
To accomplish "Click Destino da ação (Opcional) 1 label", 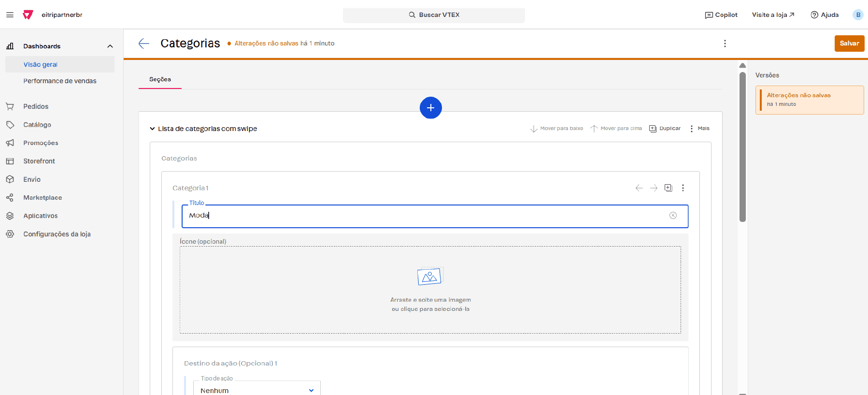I will click(230, 364).
